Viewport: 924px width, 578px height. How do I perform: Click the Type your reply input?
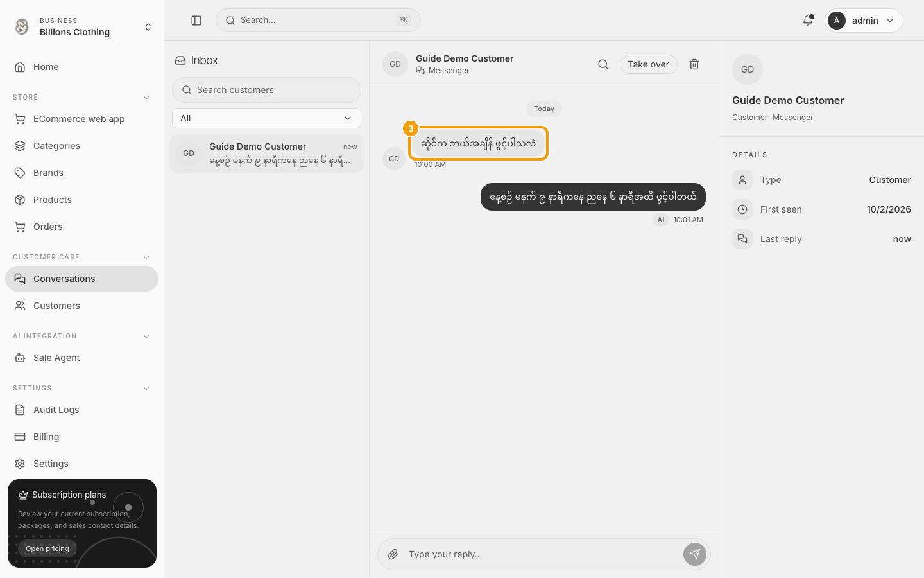[x=542, y=554]
